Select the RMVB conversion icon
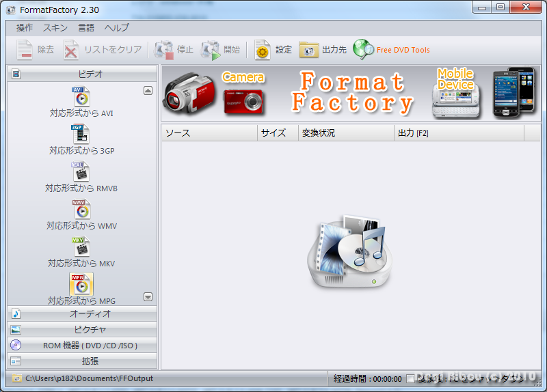Screen dimensions: 547x392 tap(81, 172)
